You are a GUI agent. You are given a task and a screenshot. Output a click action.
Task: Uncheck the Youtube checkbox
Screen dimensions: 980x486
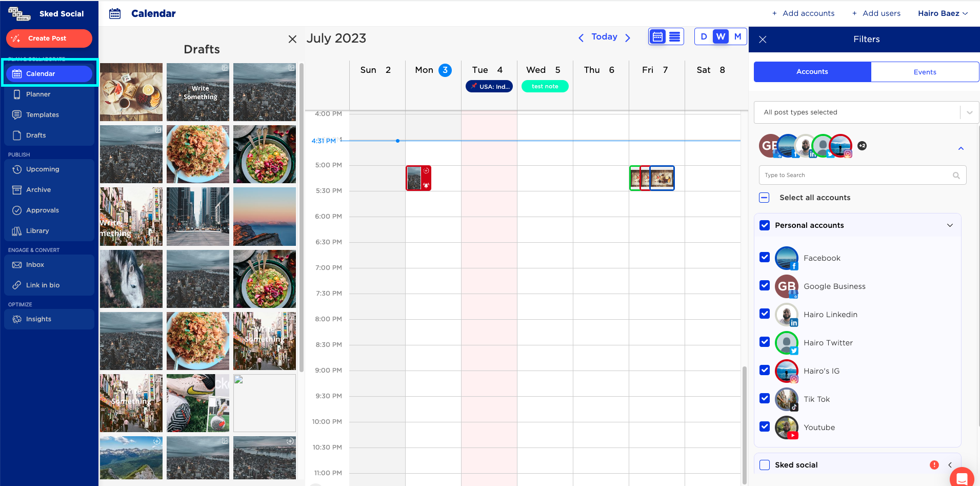pyautogui.click(x=765, y=426)
